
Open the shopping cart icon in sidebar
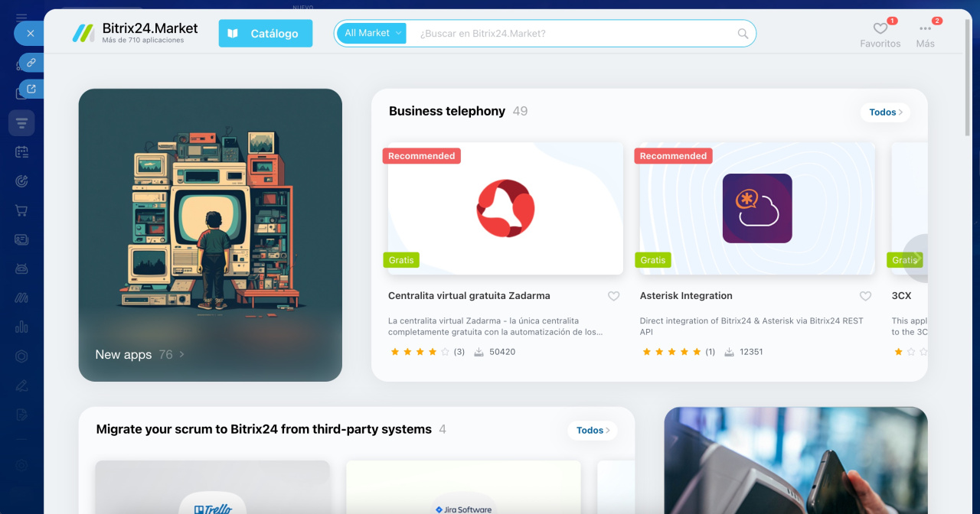tap(21, 210)
